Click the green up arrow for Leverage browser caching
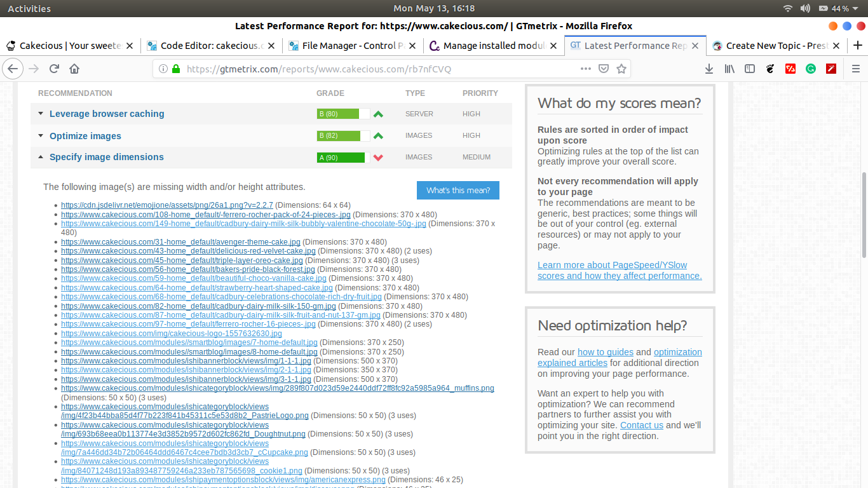The image size is (868, 488). pyautogui.click(x=378, y=114)
